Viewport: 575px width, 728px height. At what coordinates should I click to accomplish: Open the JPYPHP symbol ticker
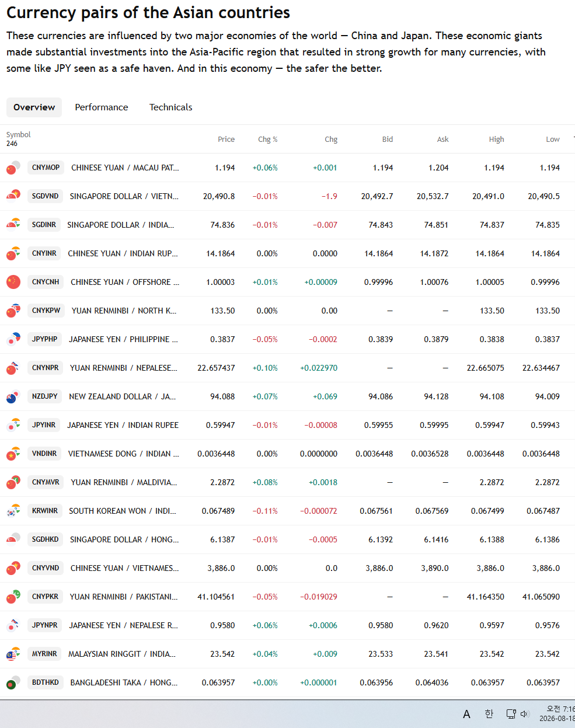click(45, 339)
